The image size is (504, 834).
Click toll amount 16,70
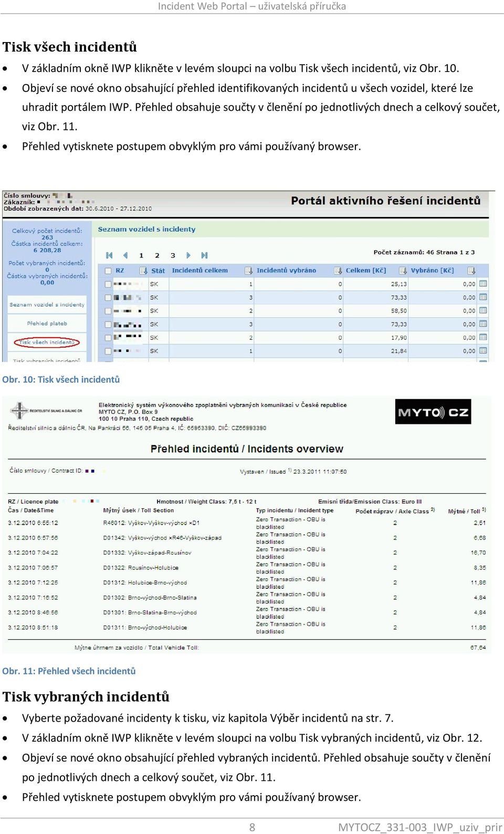(x=478, y=552)
